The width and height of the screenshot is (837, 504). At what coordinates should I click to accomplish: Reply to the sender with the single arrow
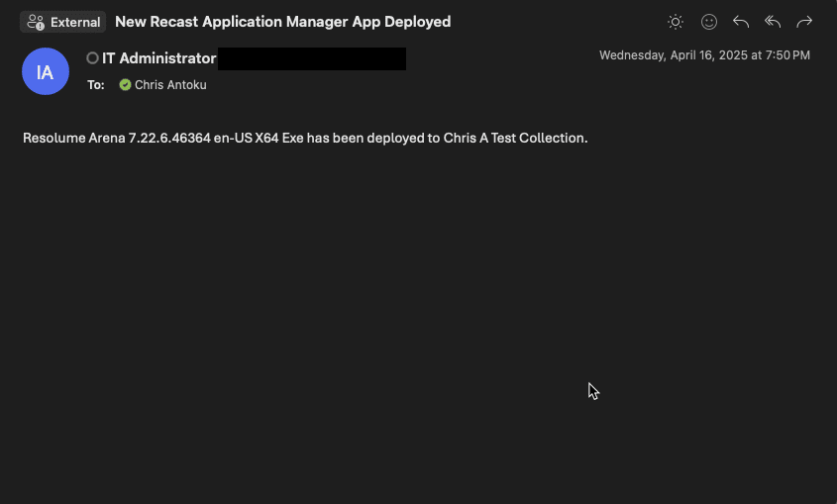pyautogui.click(x=740, y=22)
